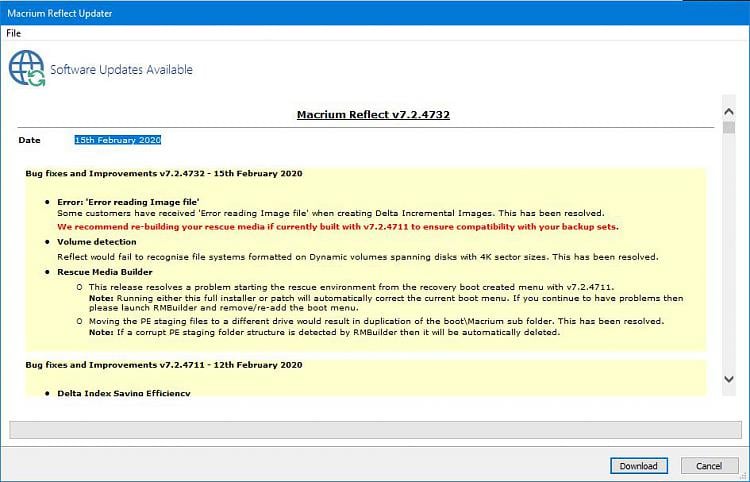Click the line 'Some customers have received'
The image size is (750, 482).
tap(331, 213)
